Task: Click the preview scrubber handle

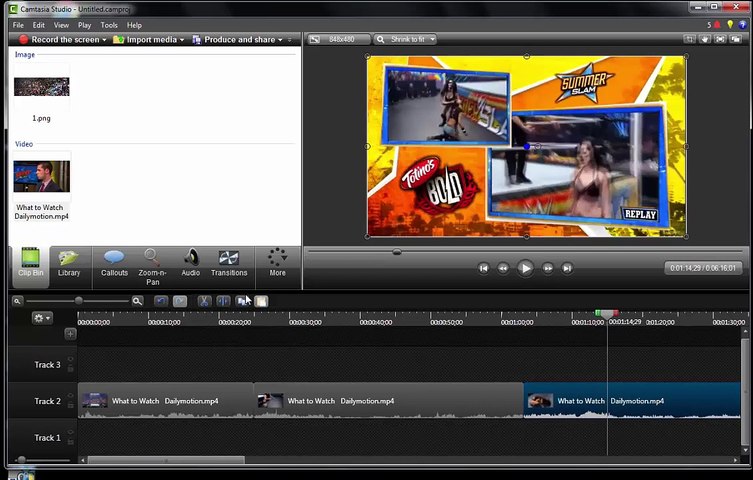Action: [x=397, y=252]
